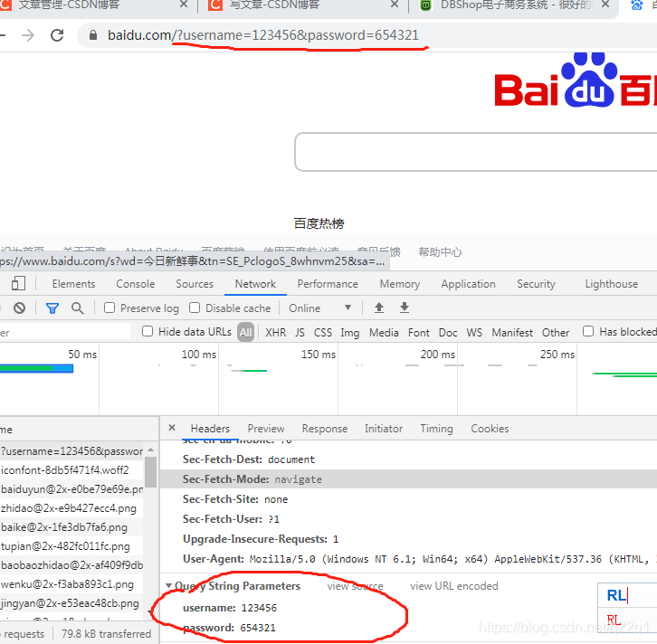The image size is (657, 644).
Task: Click the browser forward arrow
Action: pyautogui.click(x=28, y=35)
